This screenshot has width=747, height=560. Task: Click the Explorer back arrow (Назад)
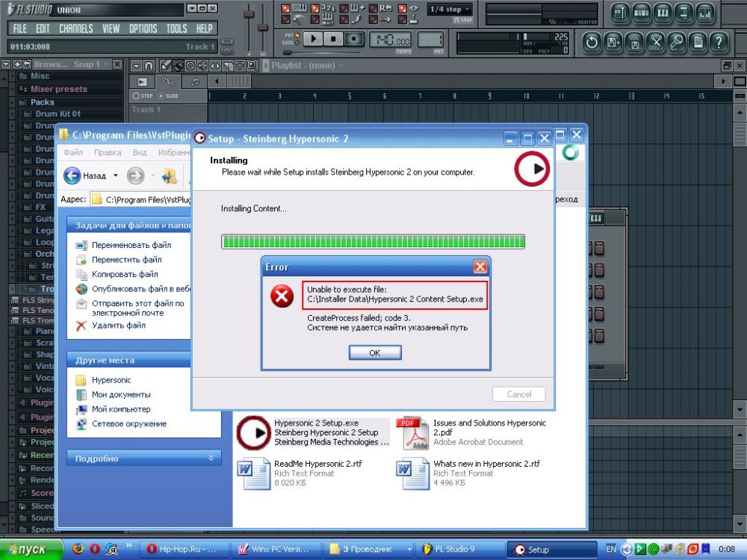pos(72,175)
